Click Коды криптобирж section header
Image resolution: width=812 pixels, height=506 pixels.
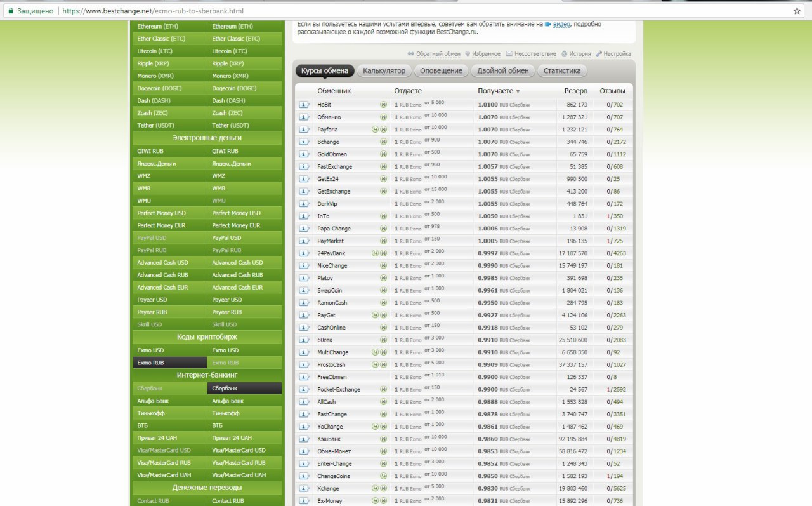coord(207,337)
